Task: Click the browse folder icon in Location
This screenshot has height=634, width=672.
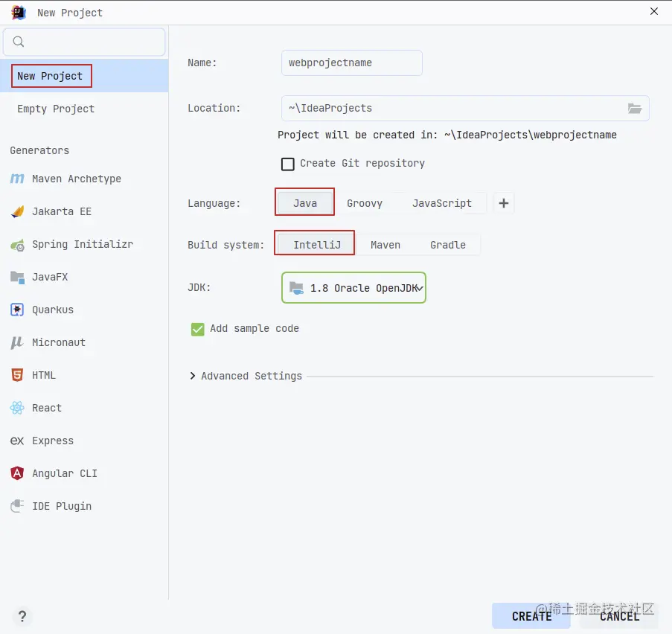Action: coord(635,109)
